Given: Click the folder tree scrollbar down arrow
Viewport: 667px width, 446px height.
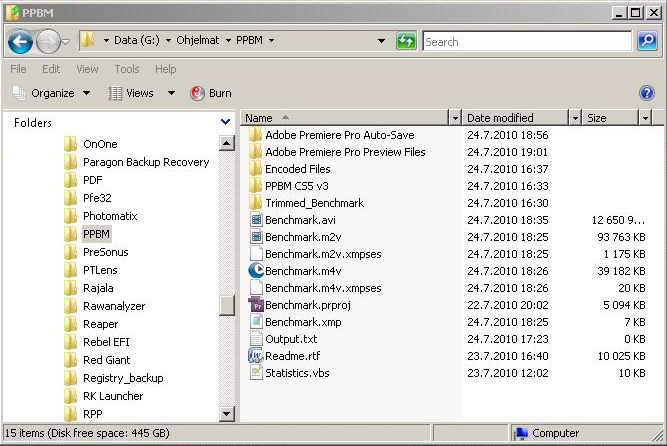Looking at the screenshot, I should [x=226, y=413].
